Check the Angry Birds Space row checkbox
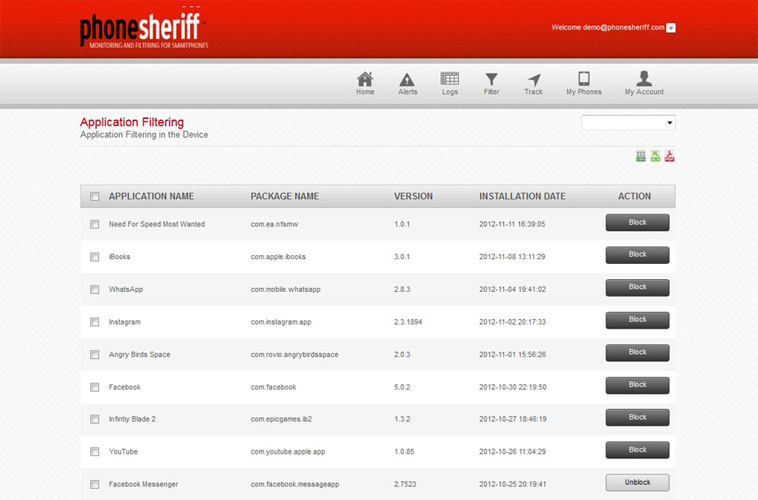The height and width of the screenshot is (500, 758). coord(94,354)
